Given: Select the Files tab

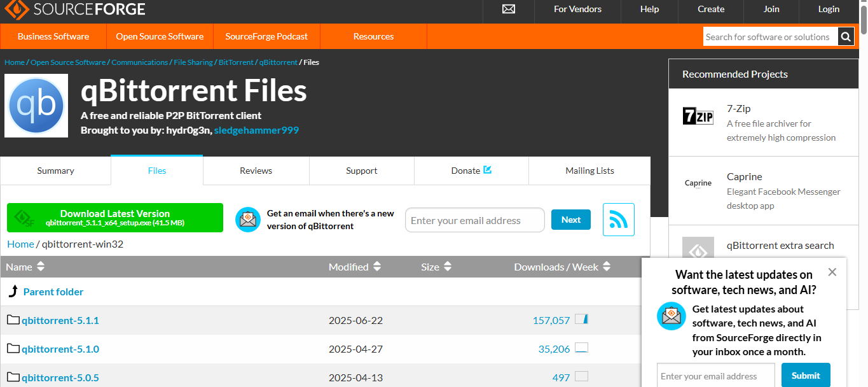Looking at the screenshot, I should point(157,171).
